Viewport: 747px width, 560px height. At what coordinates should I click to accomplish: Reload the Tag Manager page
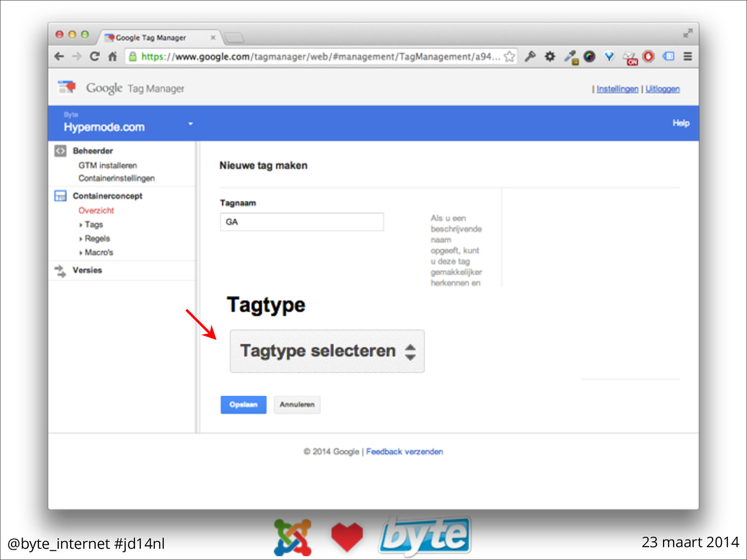click(95, 56)
